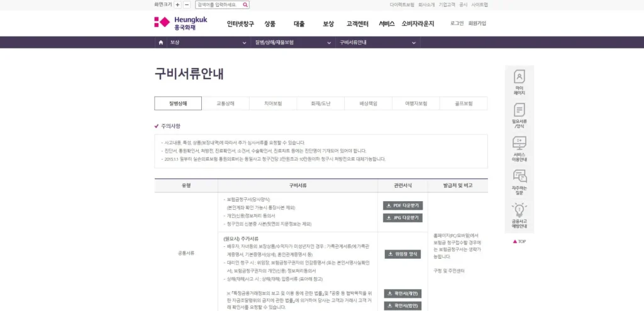Select the 배상책임 tab
Screen dimensions: 644x311
369,104
